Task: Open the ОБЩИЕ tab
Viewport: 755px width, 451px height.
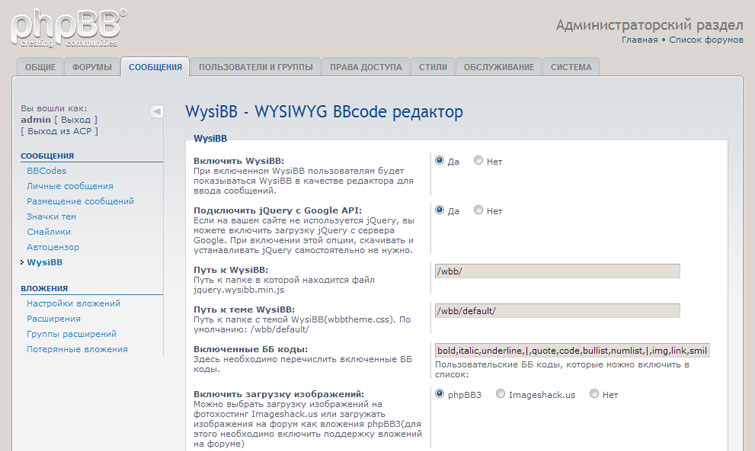Action: (x=40, y=67)
